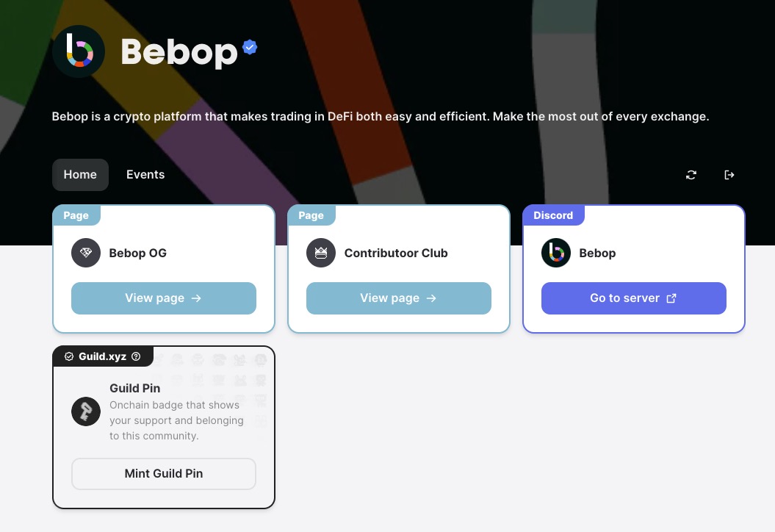This screenshot has height=532, width=775.
Task: Click the Contributoor Club crown icon
Action: [x=321, y=253]
